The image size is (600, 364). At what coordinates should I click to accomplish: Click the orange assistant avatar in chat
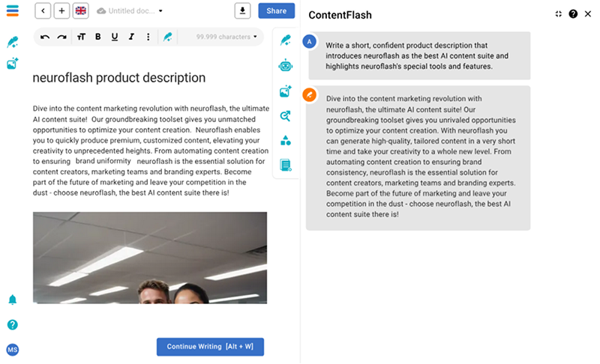(x=309, y=94)
